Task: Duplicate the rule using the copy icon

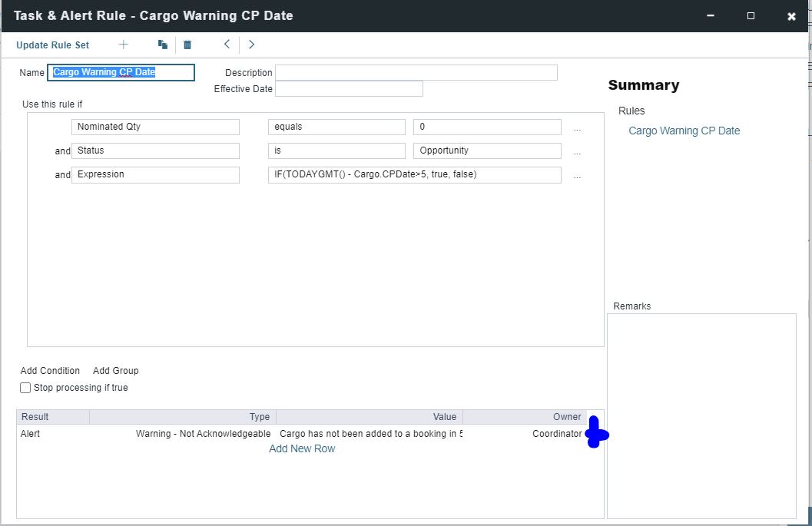Action: point(162,45)
